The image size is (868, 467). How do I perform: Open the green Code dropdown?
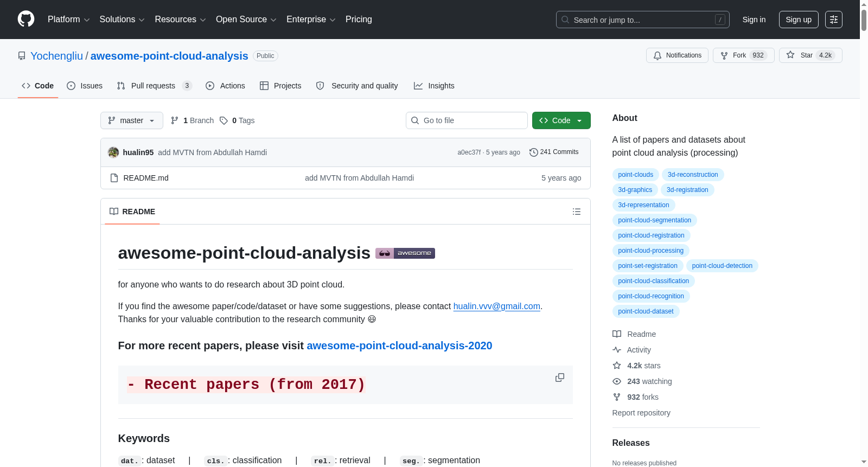tap(561, 120)
